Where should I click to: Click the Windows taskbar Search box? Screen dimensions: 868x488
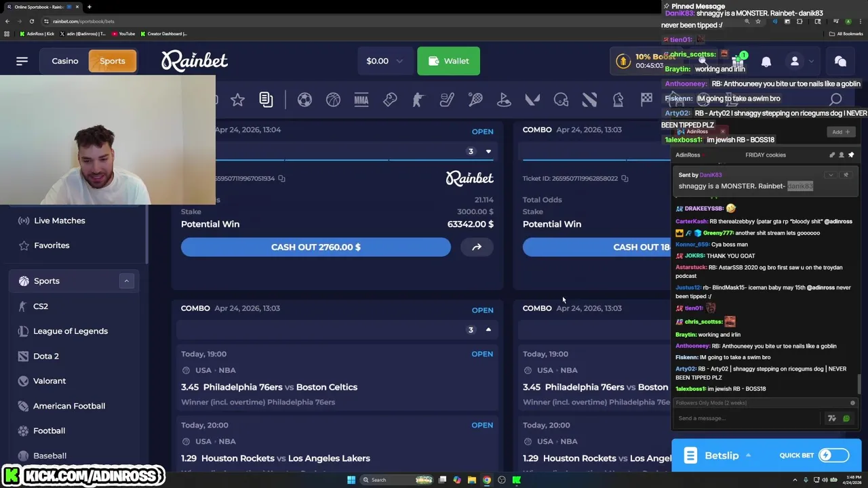(396, 480)
